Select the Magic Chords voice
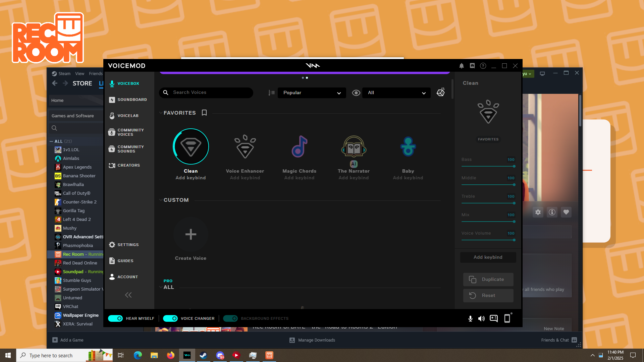Viewport: 644px width, 362px height. 299,147
